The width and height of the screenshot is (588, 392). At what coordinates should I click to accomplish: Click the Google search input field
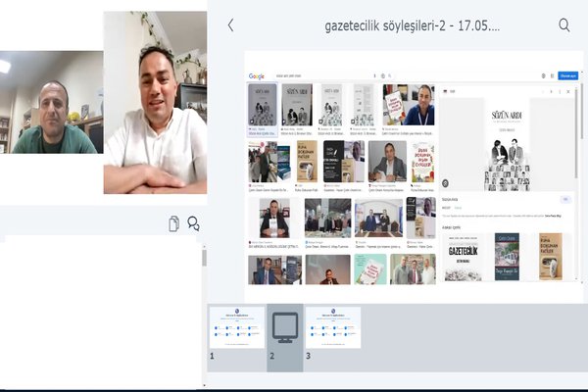(324, 75)
